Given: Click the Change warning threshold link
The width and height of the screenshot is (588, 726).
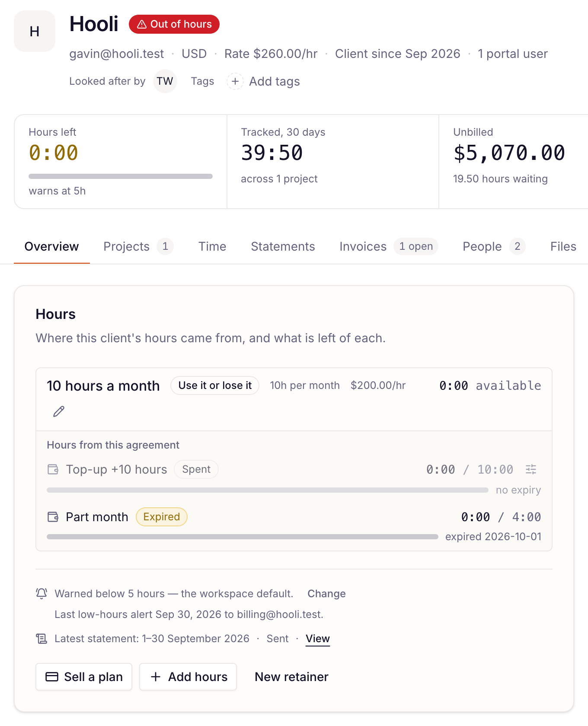Looking at the screenshot, I should pyautogui.click(x=326, y=594).
